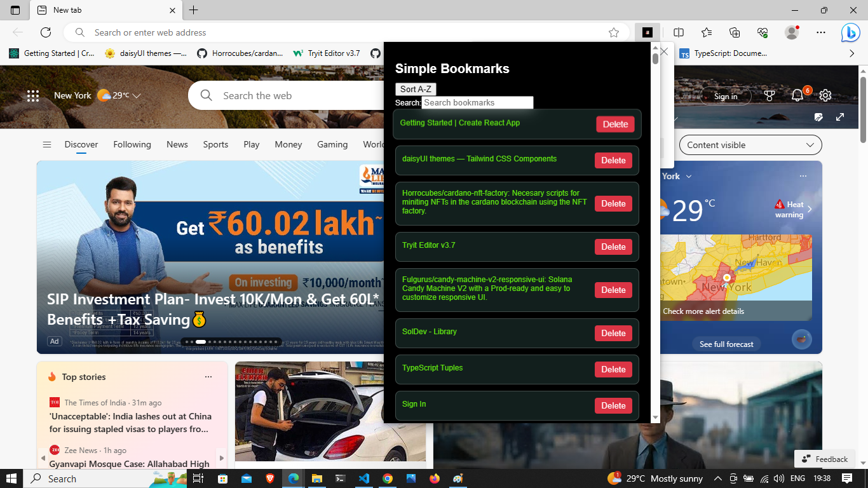This screenshot has height=488, width=868.
Task: Open the Windows Start menu
Action: click(11, 478)
